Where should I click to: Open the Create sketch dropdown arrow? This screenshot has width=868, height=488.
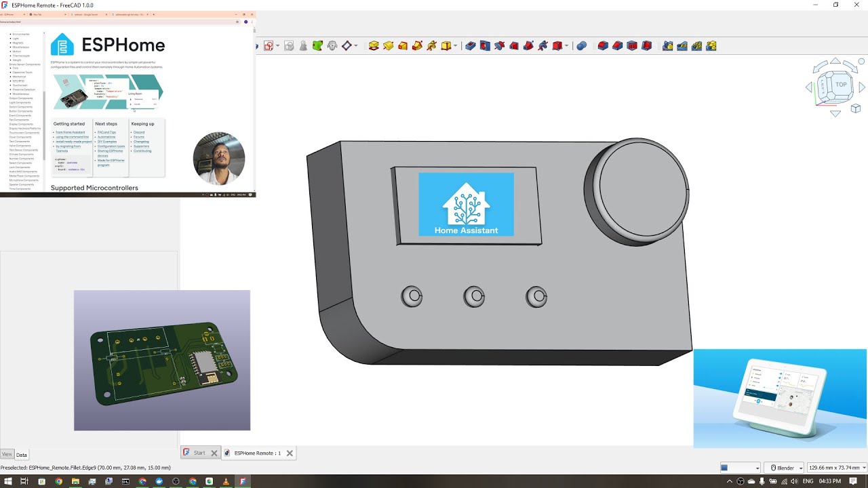[277, 46]
